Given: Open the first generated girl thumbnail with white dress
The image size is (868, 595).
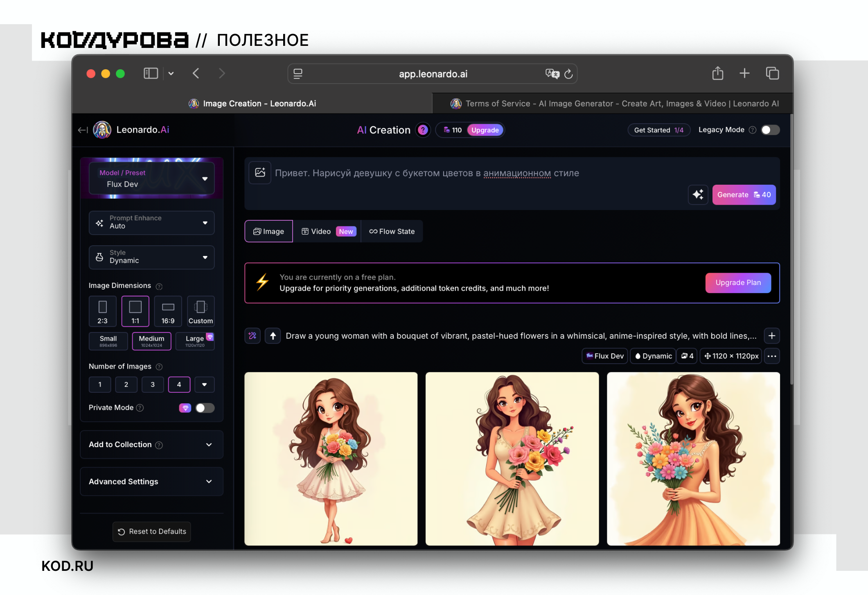Looking at the screenshot, I should pyautogui.click(x=331, y=459).
